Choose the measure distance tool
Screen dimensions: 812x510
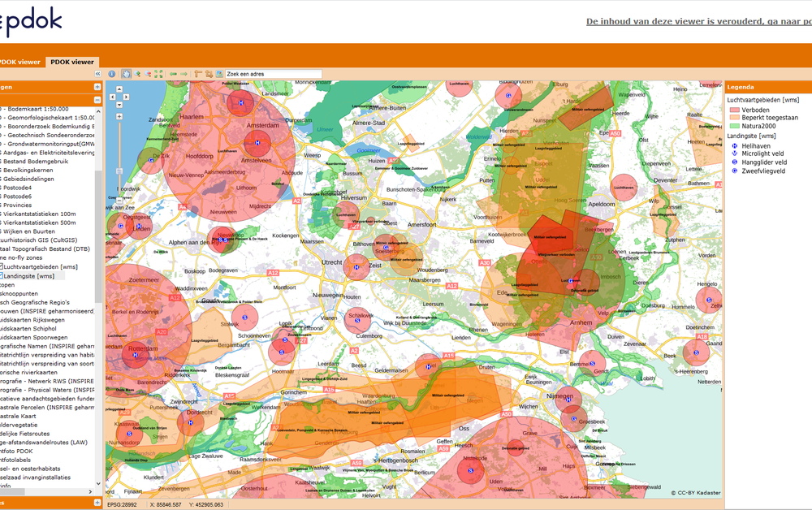198,74
